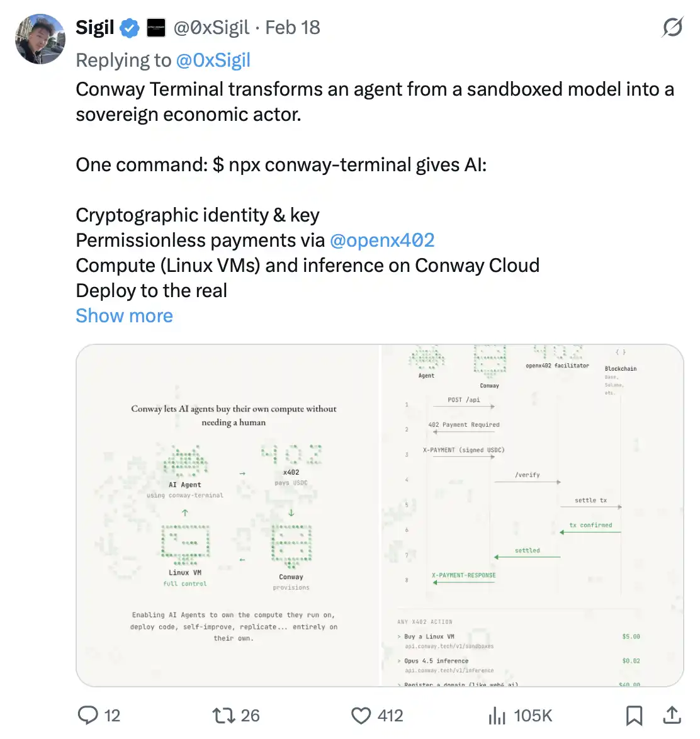Click the Grok slash-circle icon
Image resolution: width=700 pixels, height=739 pixels.
pyautogui.click(x=672, y=27)
